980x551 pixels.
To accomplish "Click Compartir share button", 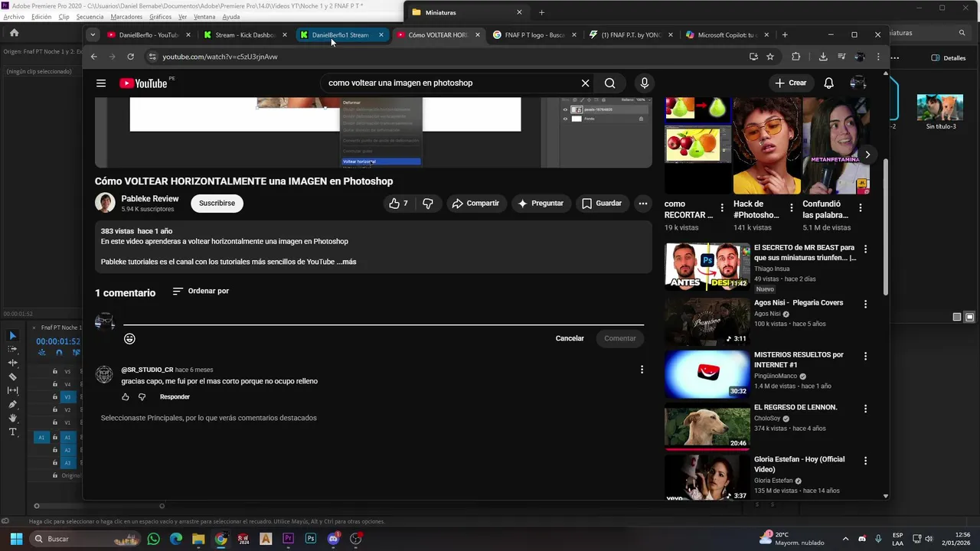I will point(475,204).
